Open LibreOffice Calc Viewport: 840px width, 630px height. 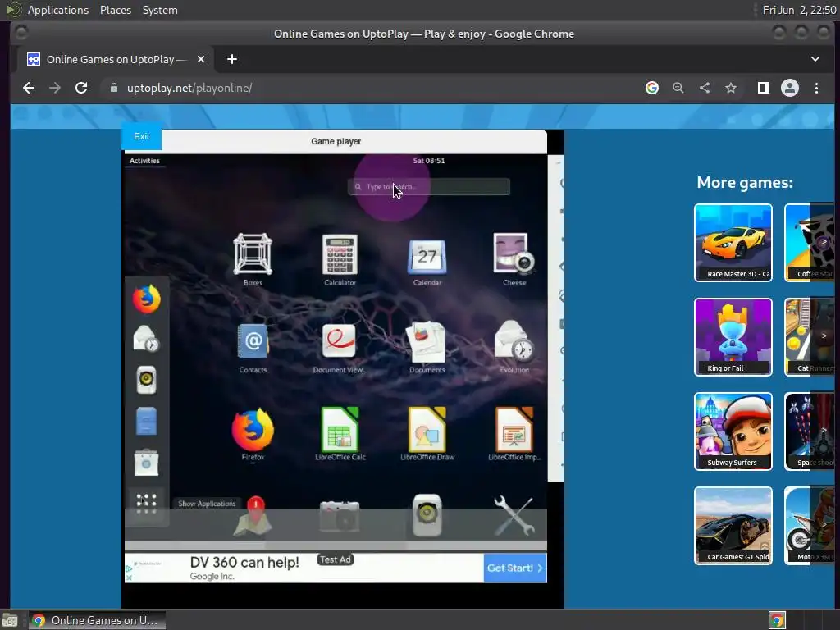pyautogui.click(x=340, y=429)
